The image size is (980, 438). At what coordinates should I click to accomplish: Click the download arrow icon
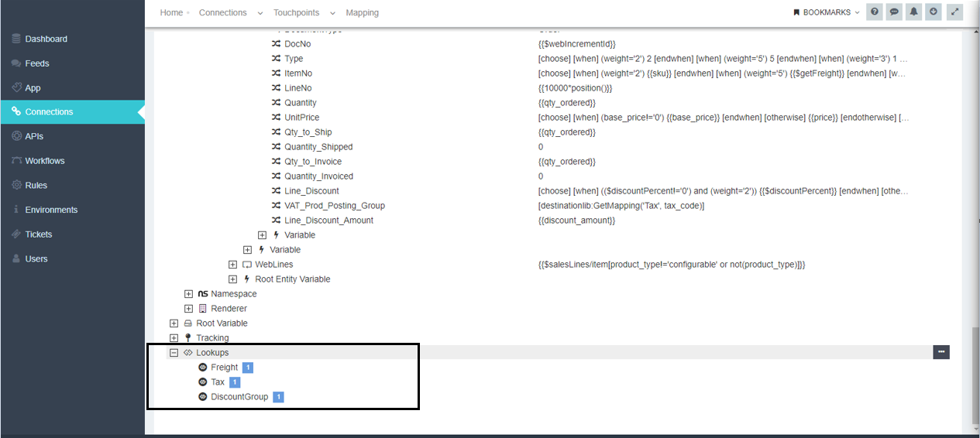(x=934, y=12)
